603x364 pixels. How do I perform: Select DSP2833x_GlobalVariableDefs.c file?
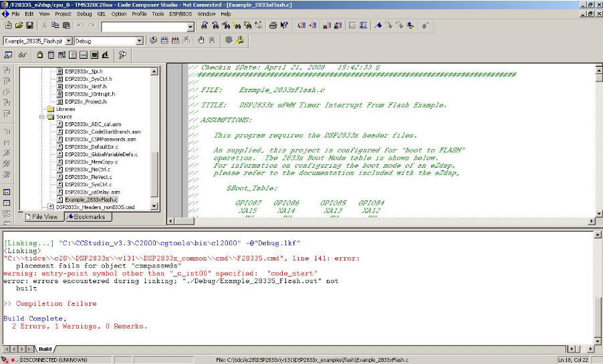pos(101,154)
